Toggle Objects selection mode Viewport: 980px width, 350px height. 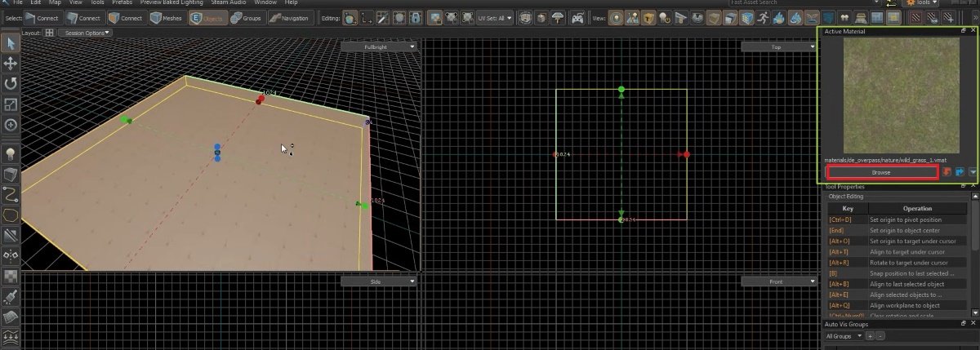click(208, 18)
